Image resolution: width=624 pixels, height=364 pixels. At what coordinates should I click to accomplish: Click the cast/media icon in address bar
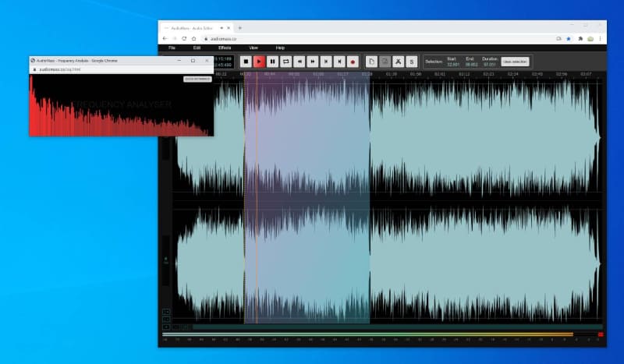coord(558,39)
